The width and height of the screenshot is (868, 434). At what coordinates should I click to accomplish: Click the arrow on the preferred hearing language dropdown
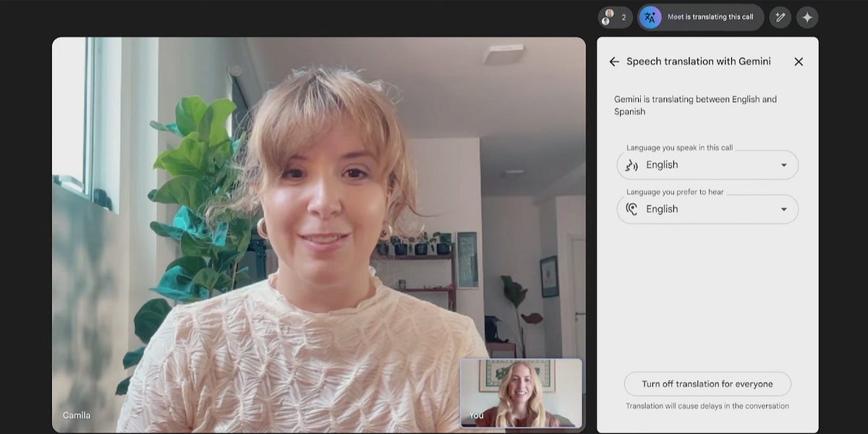tap(783, 210)
